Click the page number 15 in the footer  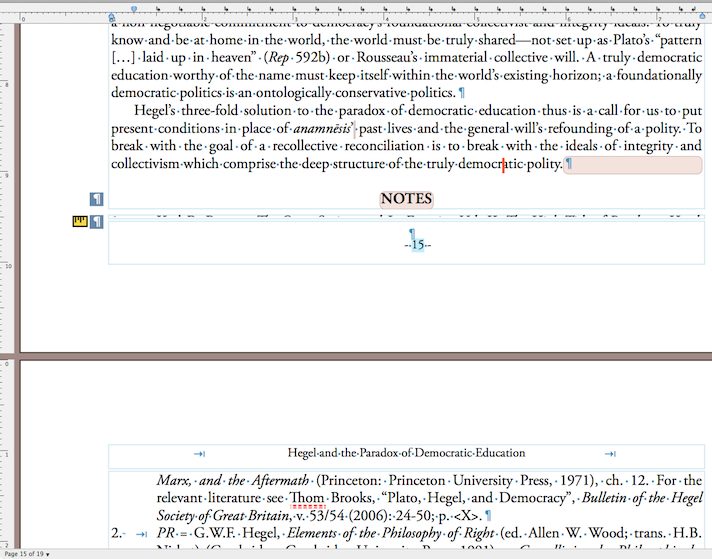[418, 245]
